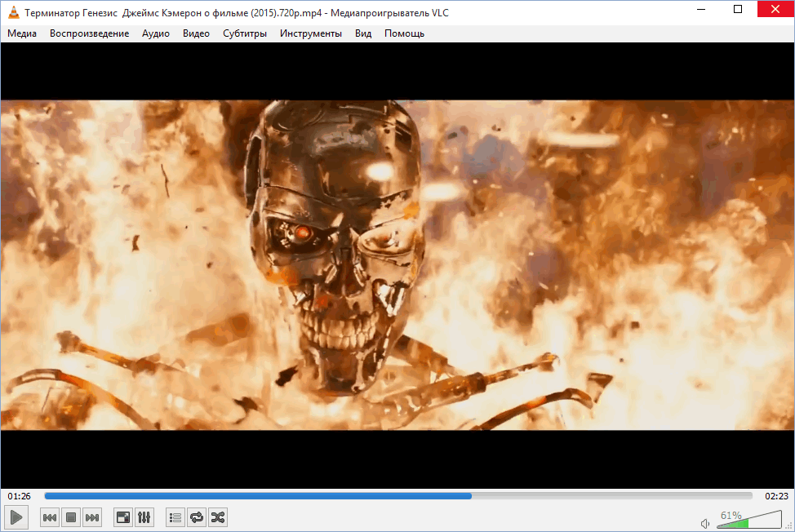This screenshot has height=532, width=795.
Task: Open the Субтитры menu
Action: [x=244, y=33]
